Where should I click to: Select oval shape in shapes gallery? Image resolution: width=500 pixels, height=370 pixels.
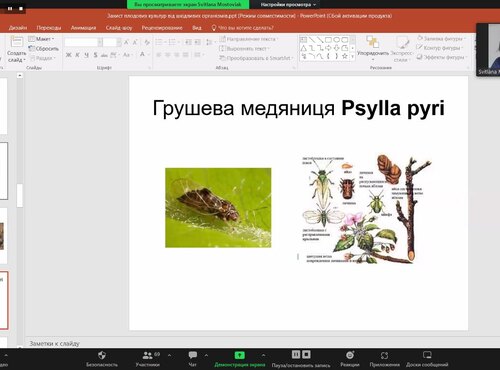point(337,40)
